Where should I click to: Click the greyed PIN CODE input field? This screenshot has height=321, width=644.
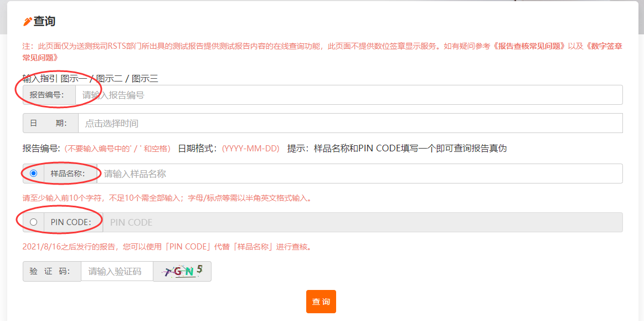pyautogui.click(x=221, y=222)
